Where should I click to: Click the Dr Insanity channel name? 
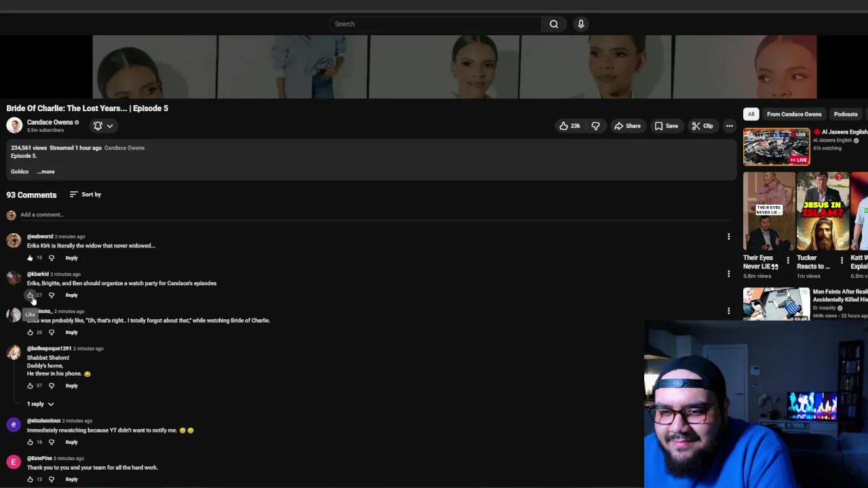(825, 308)
